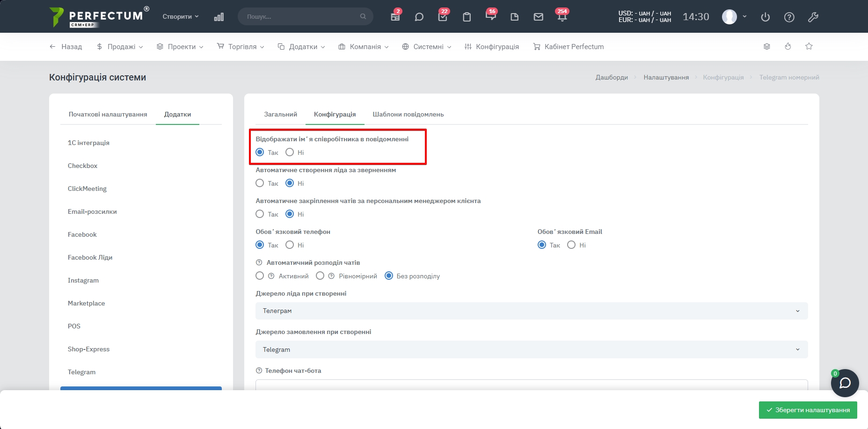The height and width of the screenshot is (429, 868).
Task: Click help icon beside Телефон чат-бота
Action: click(259, 371)
